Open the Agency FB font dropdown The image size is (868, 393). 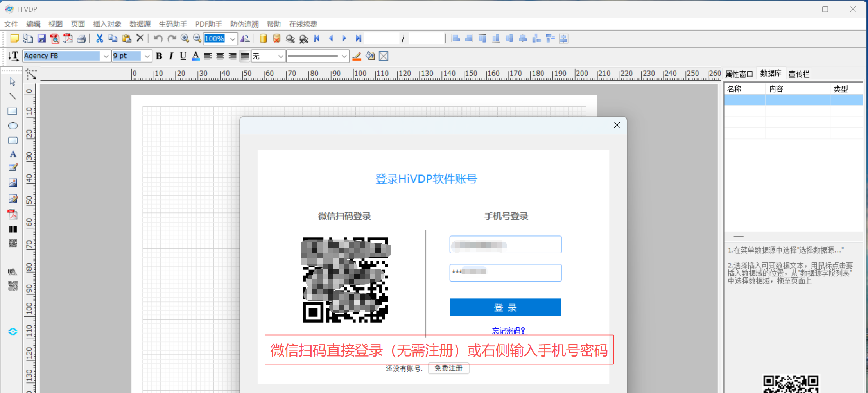[x=106, y=56]
